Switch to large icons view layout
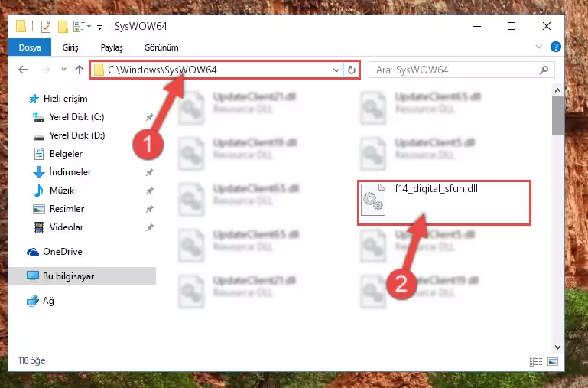 tap(552, 362)
